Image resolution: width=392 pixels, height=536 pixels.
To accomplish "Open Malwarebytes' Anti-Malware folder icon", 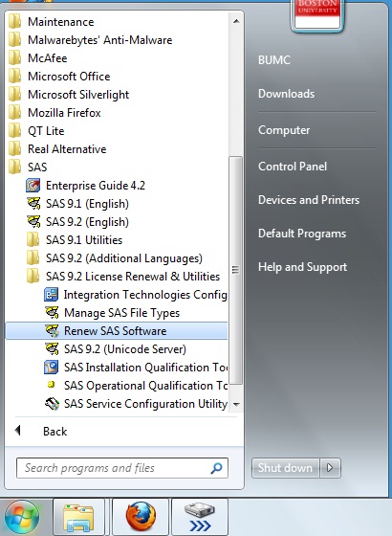I will point(14,40).
